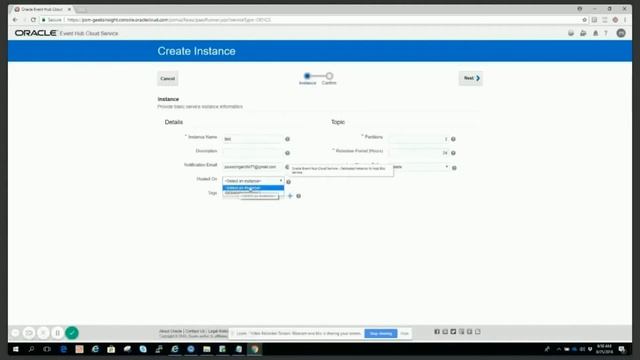Click the help icon beside Notification Email
640x360 pixels.
[x=287, y=167]
